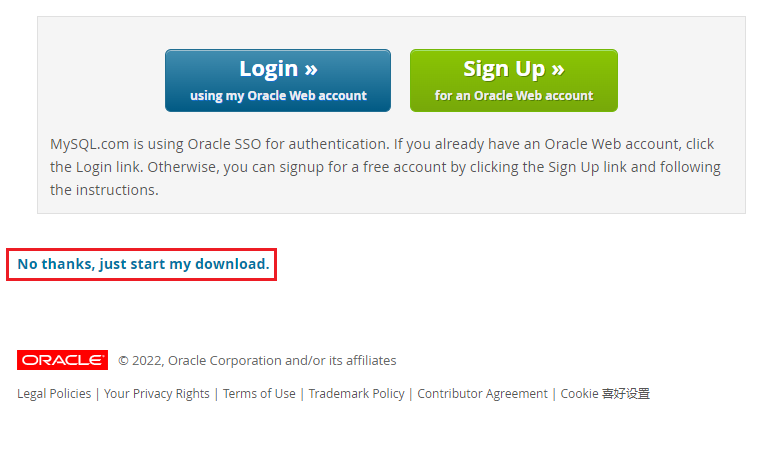The height and width of the screenshot is (455, 760).
Task: Click the blue Login button
Action: click(x=278, y=80)
